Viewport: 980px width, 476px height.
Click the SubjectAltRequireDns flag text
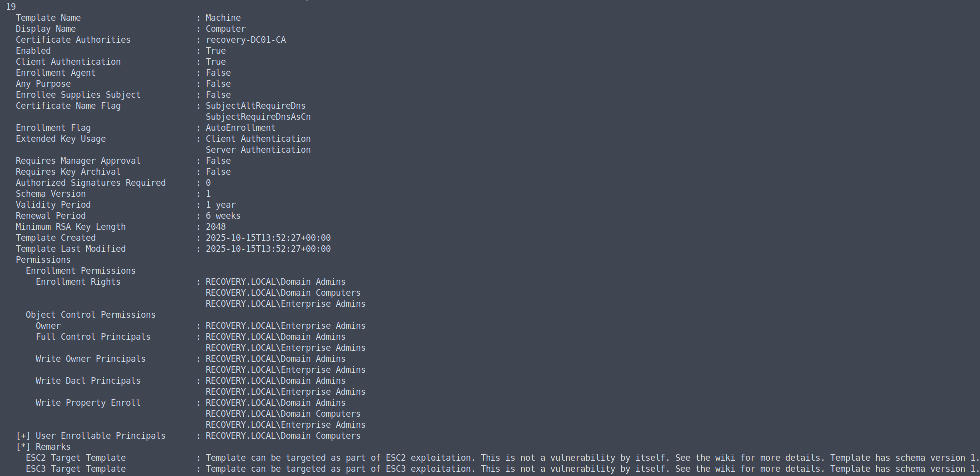[x=256, y=106]
